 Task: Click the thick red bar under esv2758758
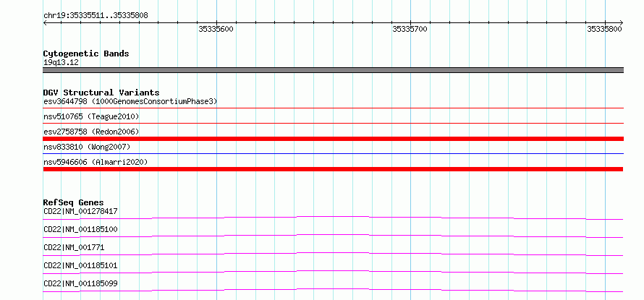(x=333, y=139)
